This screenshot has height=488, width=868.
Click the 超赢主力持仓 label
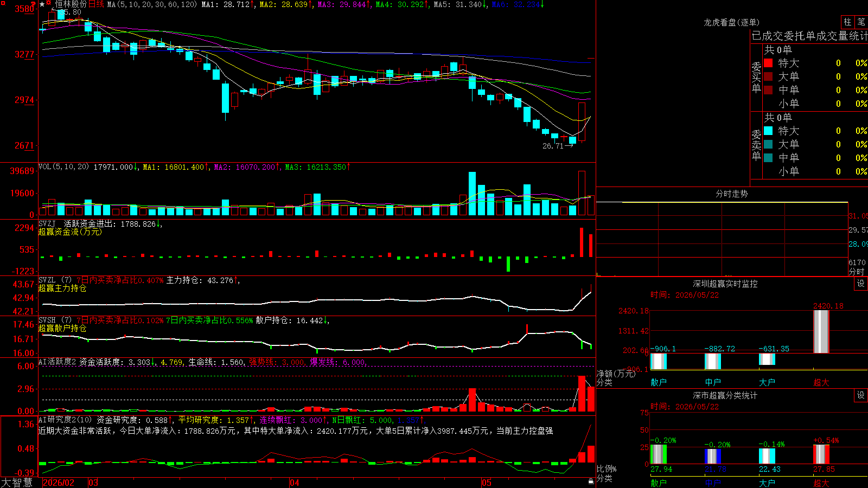[x=62, y=288]
